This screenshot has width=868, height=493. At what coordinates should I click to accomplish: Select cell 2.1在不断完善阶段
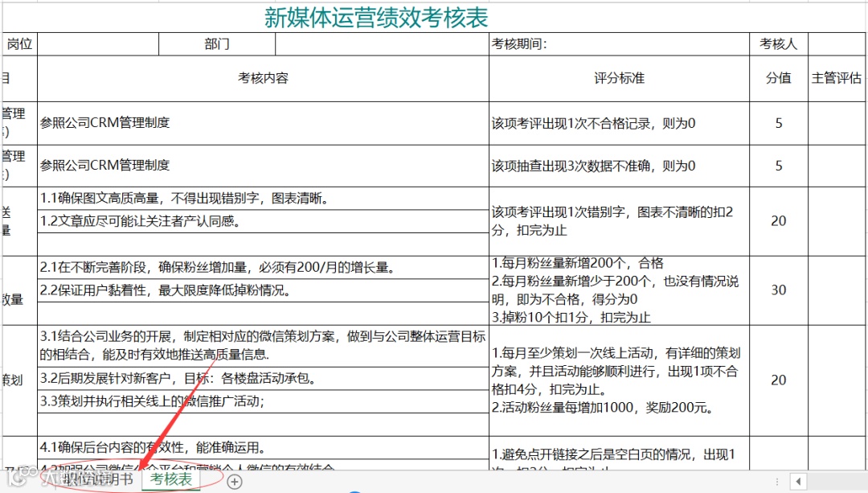pyautogui.click(x=263, y=267)
